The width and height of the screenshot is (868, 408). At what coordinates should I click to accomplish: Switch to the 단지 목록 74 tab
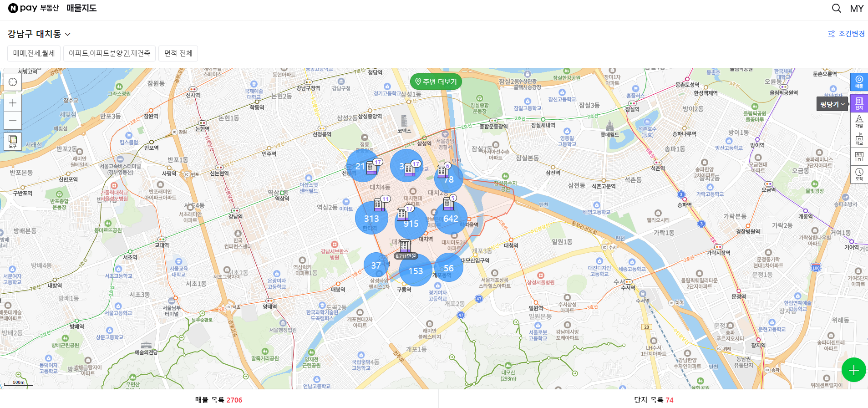(x=654, y=400)
